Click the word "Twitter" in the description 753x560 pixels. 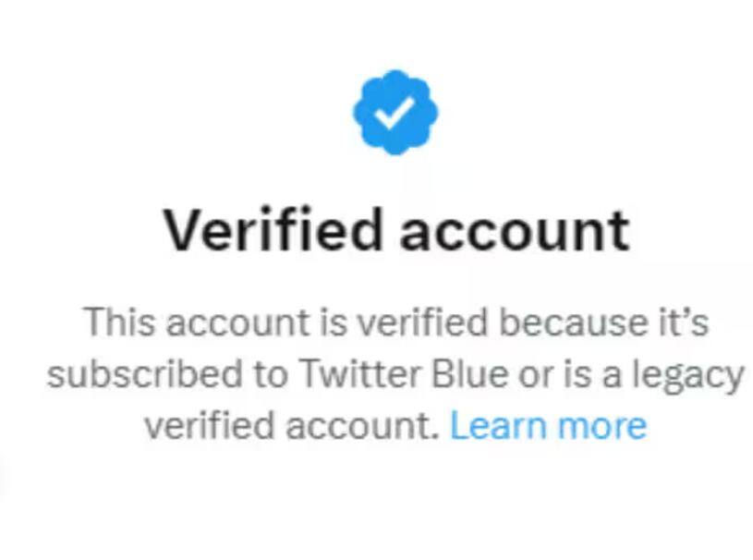[359, 373]
